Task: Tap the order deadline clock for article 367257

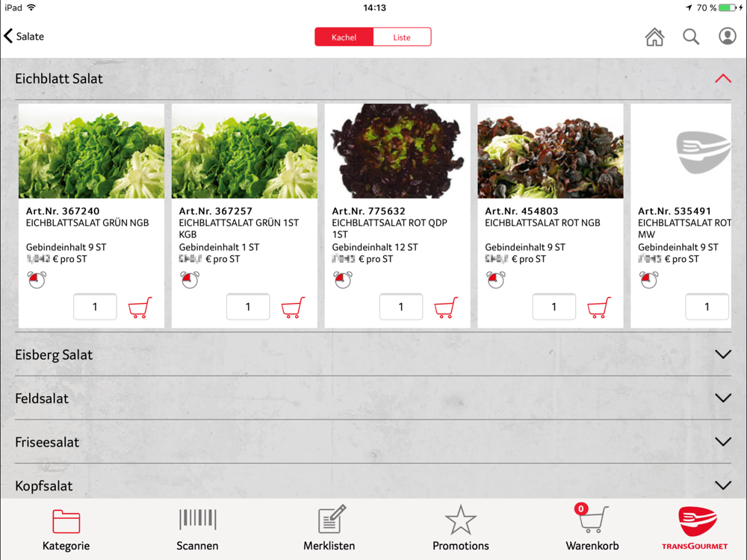Action: click(190, 279)
